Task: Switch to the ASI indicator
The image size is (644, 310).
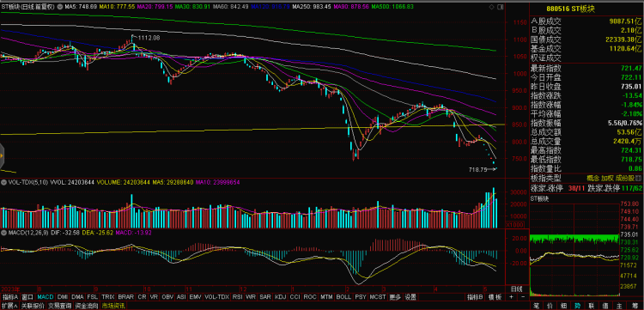Action: click(x=181, y=297)
